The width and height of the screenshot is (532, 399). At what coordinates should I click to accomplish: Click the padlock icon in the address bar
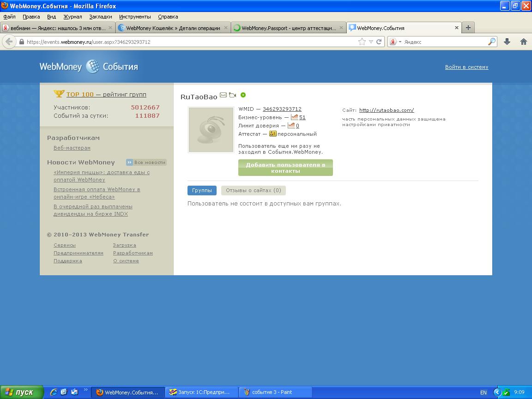click(x=22, y=42)
